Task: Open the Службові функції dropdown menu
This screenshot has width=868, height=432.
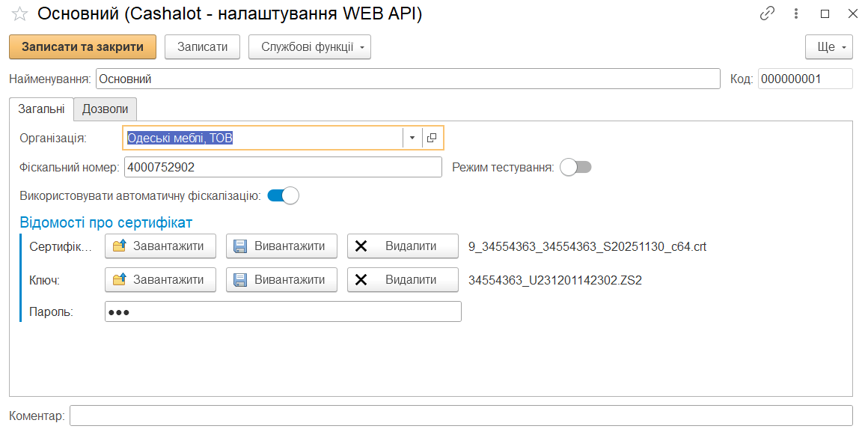Action: tap(310, 46)
